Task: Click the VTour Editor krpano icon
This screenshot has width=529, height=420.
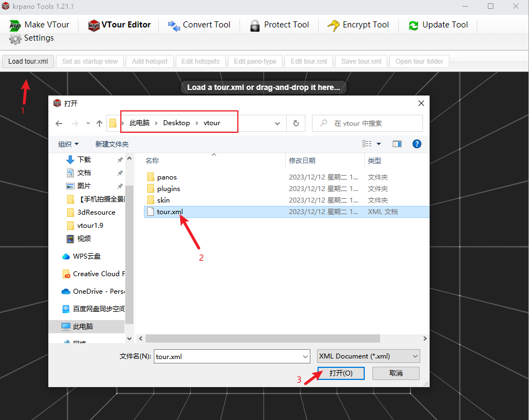Action: click(94, 26)
